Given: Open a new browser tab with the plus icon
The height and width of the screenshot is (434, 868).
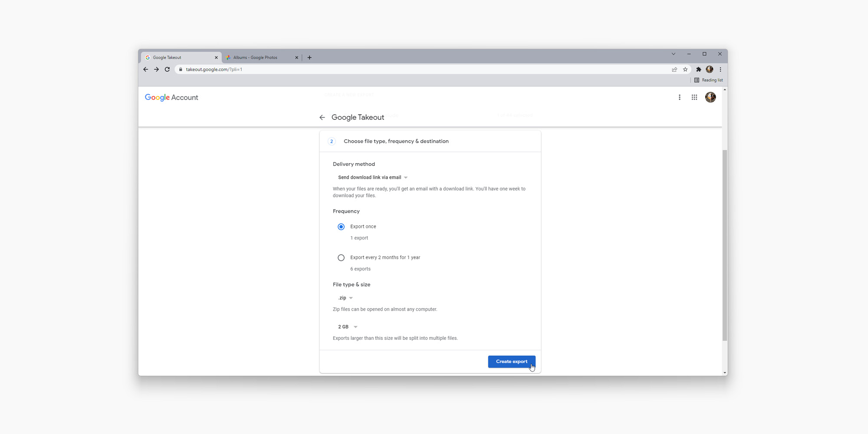Looking at the screenshot, I should click(309, 57).
